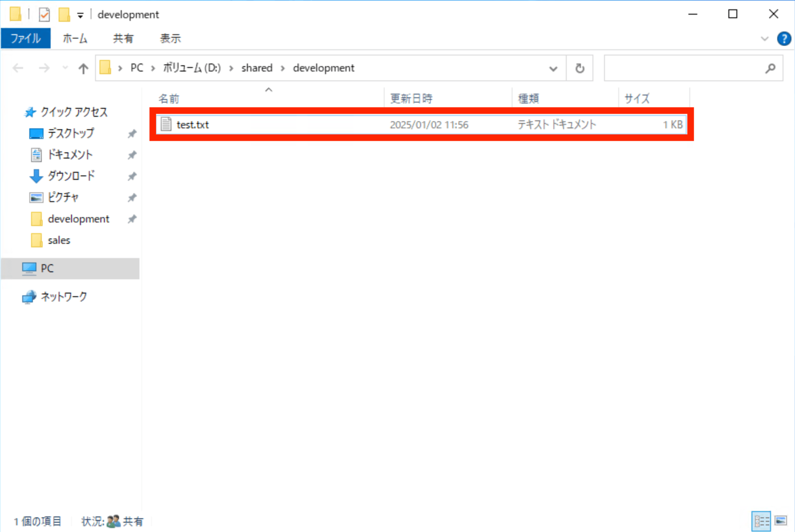Click the pin icon next to development
The image size is (795, 532).
[x=132, y=219]
